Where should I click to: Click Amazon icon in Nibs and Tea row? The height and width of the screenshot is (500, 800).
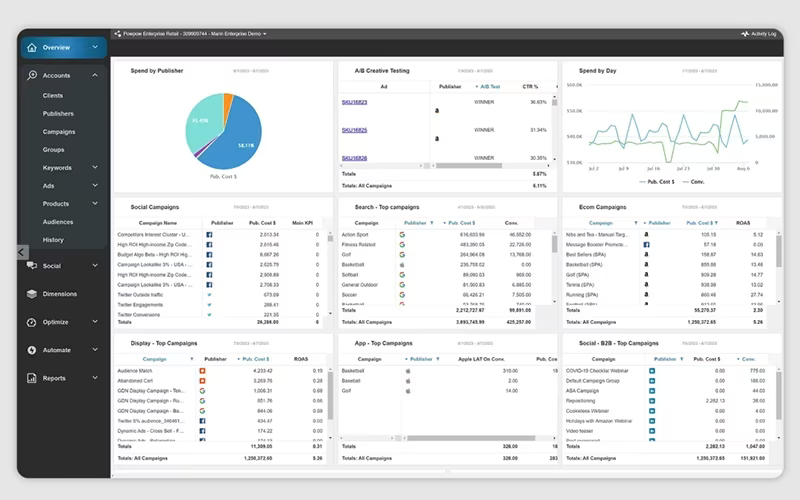coord(646,235)
